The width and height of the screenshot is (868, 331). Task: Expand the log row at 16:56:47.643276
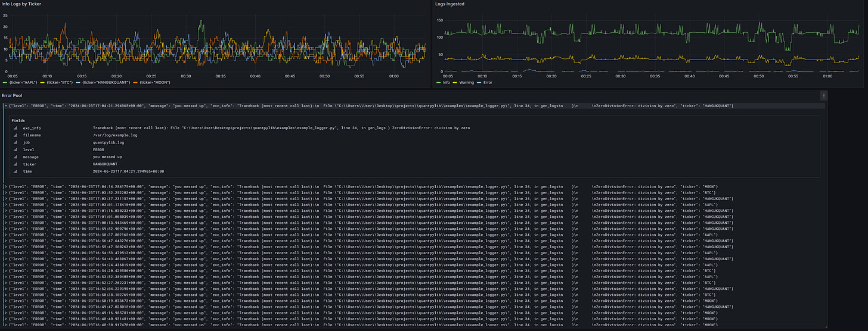(5, 241)
